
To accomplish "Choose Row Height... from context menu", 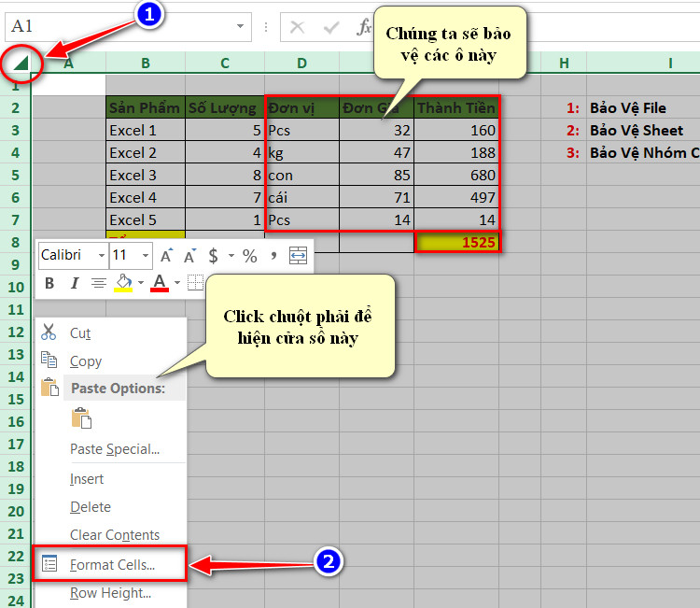I will (x=111, y=593).
